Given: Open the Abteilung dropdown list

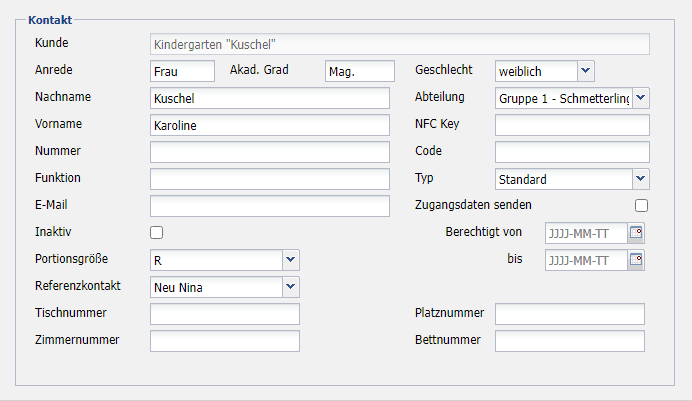Looking at the screenshot, I should [x=641, y=98].
